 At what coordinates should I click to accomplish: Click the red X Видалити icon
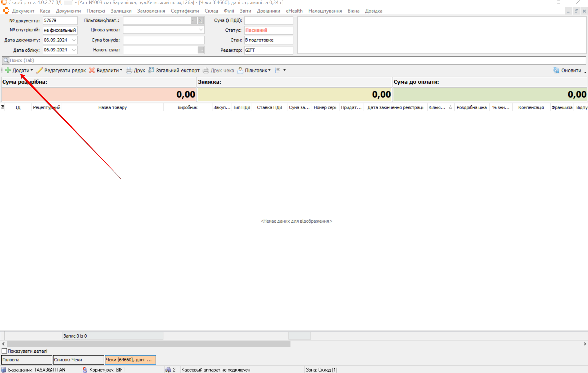coord(92,70)
